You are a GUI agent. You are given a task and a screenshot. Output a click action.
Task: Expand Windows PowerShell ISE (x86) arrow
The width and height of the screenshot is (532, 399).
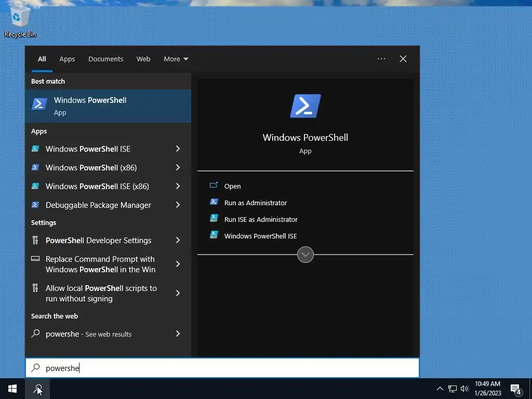tap(178, 186)
